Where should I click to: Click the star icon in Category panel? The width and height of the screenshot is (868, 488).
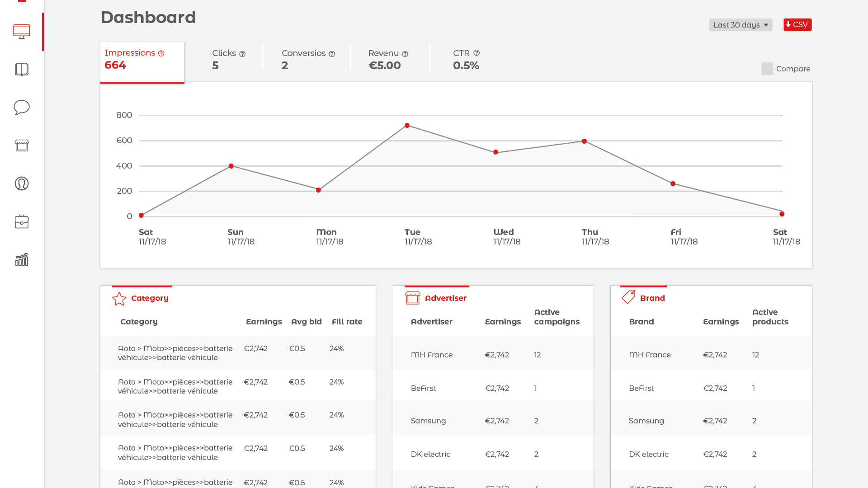(119, 299)
